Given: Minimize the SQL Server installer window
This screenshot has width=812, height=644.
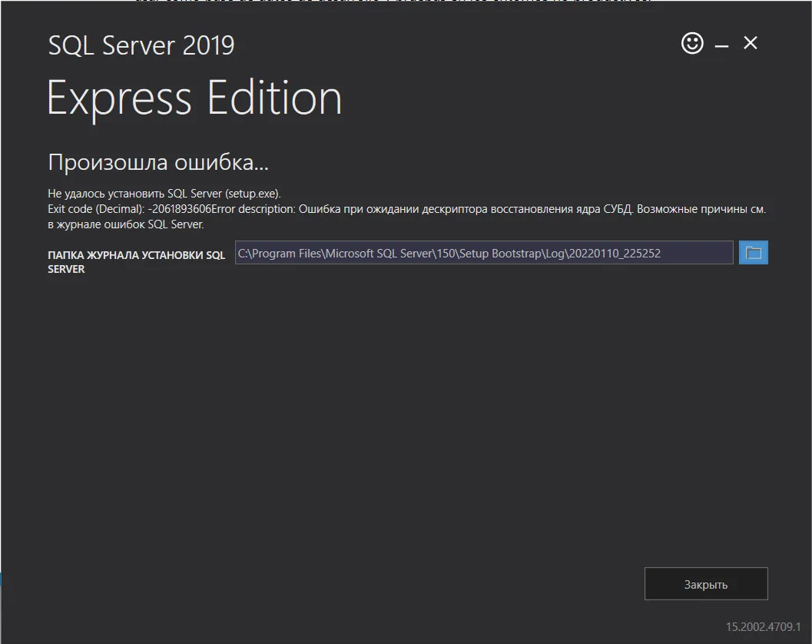Looking at the screenshot, I should pos(721,46).
